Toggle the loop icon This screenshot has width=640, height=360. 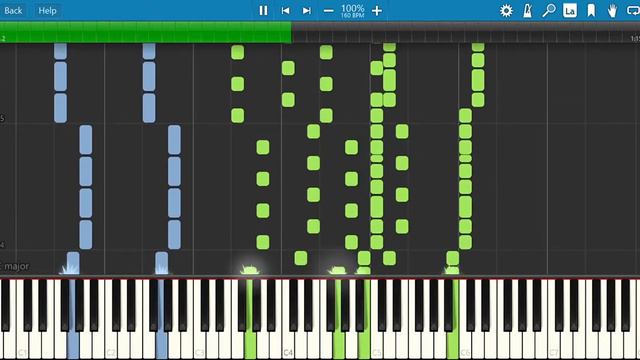point(633,11)
